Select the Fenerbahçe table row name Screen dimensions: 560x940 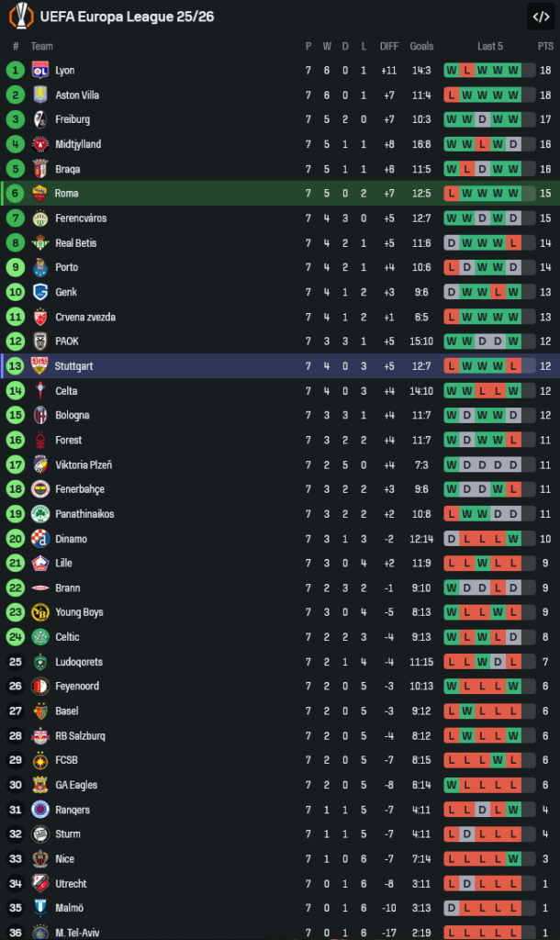[80, 489]
